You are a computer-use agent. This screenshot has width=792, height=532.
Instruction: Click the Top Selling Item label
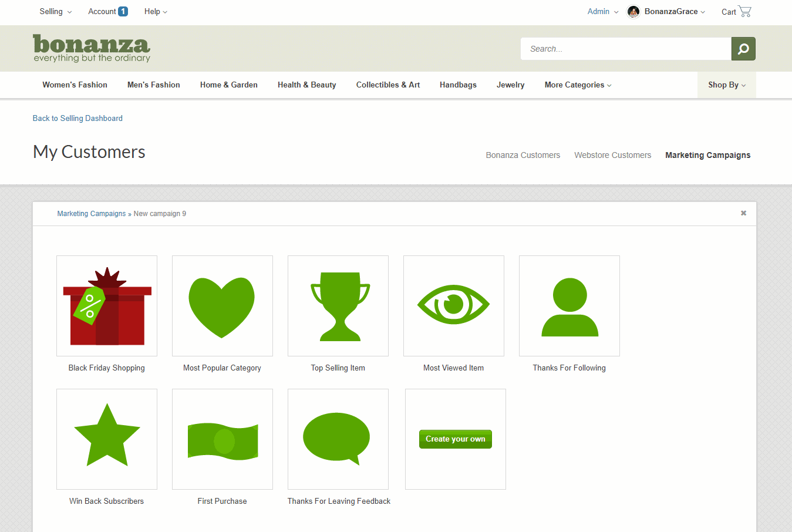[x=338, y=368]
